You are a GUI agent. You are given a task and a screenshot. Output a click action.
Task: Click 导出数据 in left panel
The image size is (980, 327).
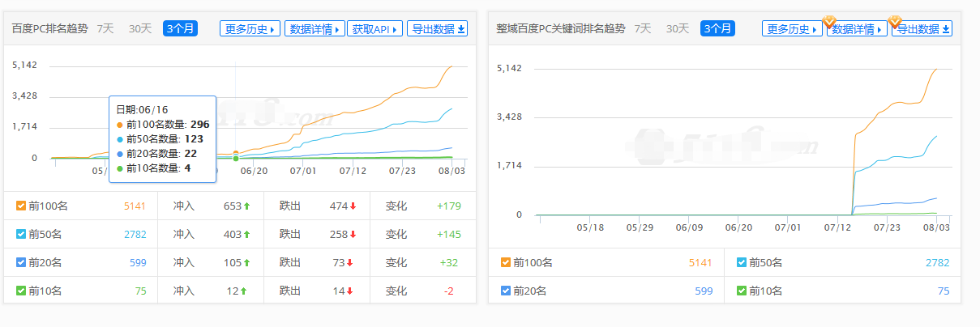tap(438, 28)
